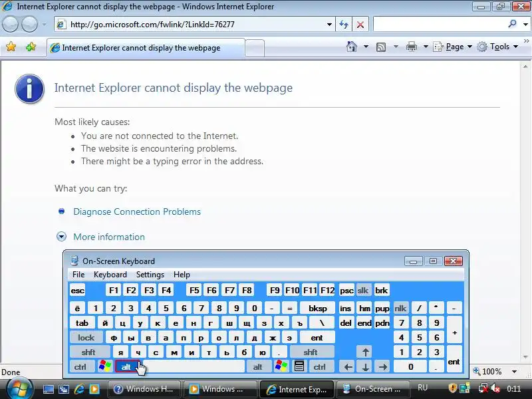This screenshot has height=399, width=532.
Task: Toggle the highlighted left alt key
Action: [x=126, y=367]
